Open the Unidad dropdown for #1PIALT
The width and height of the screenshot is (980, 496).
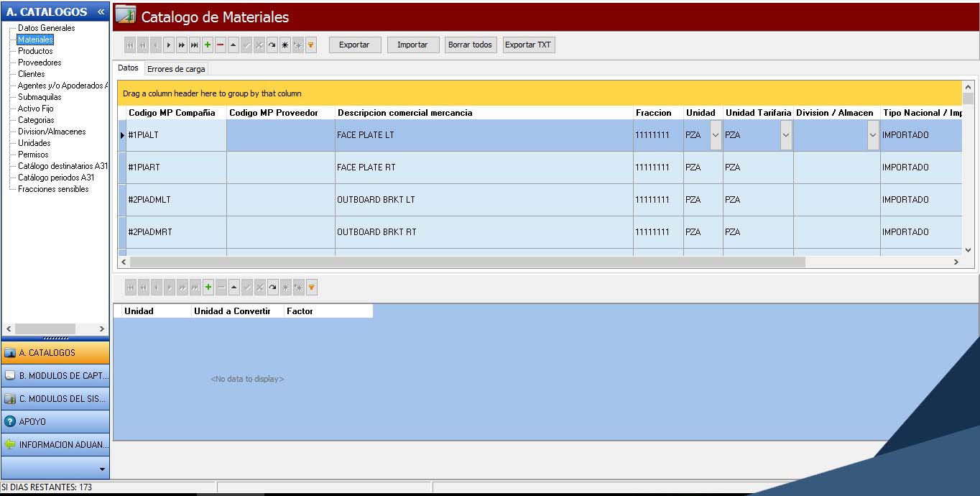pyautogui.click(x=715, y=135)
